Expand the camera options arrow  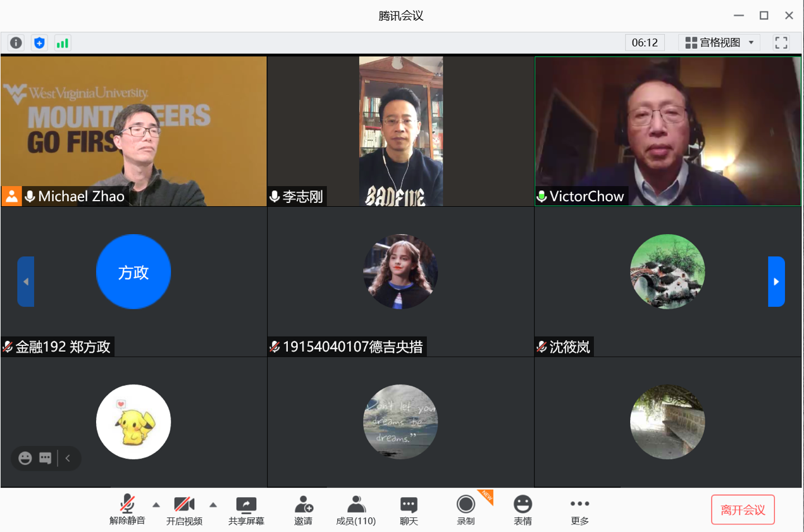coord(213,506)
